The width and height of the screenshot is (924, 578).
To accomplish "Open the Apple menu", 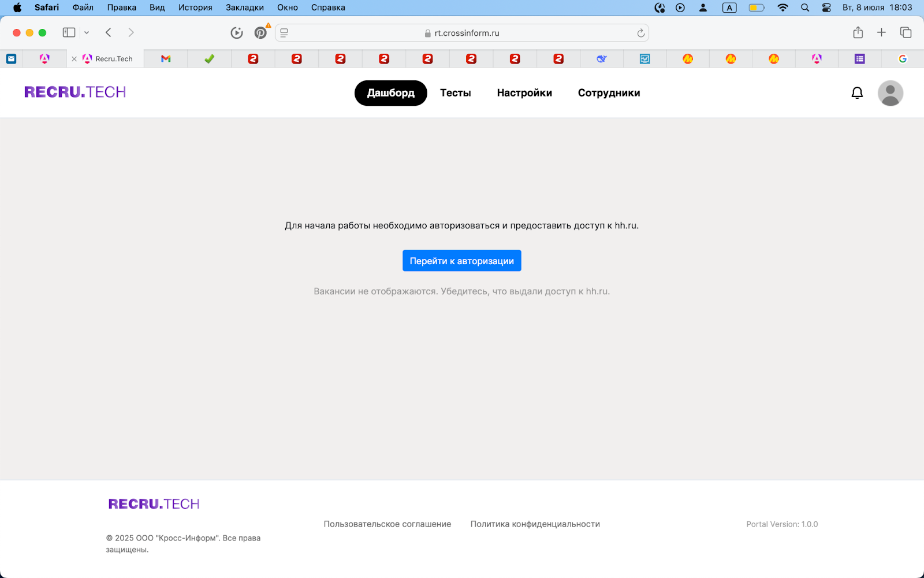I will point(17,8).
